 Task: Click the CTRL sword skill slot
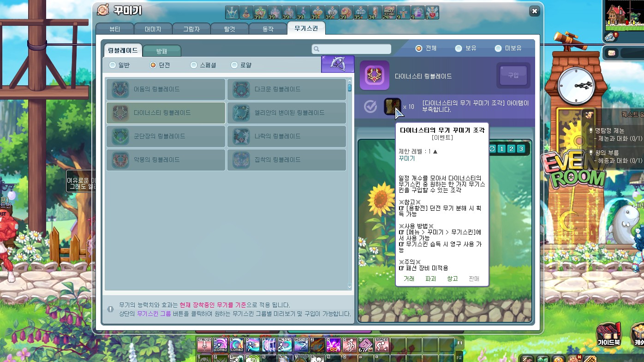204,345
